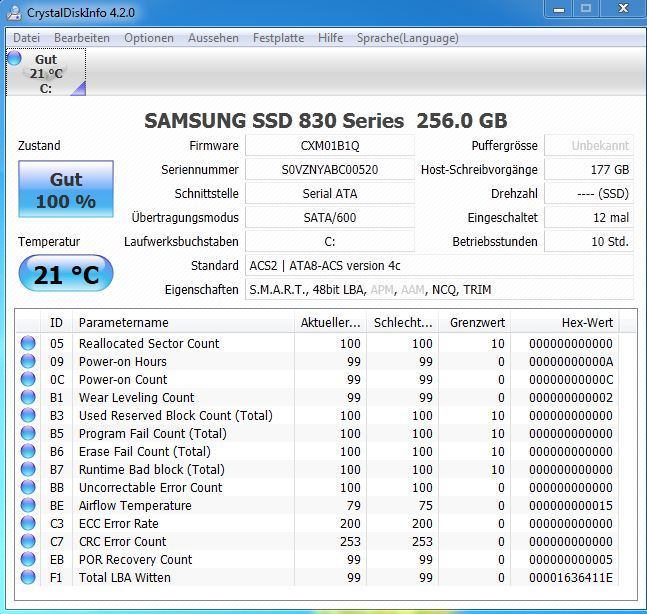The height and width of the screenshot is (614, 647).
Task: Click hex value 000000000015
Action: [571, 505]
